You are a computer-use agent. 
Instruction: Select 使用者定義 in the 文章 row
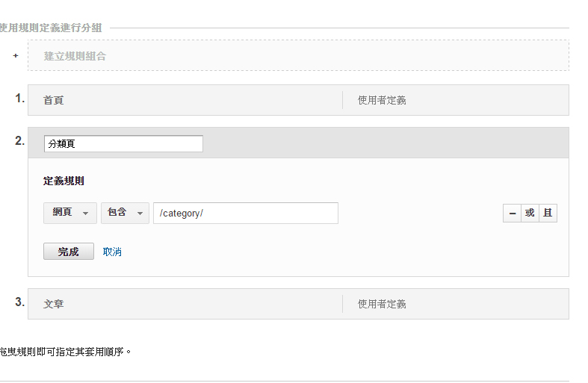(382, 304)
